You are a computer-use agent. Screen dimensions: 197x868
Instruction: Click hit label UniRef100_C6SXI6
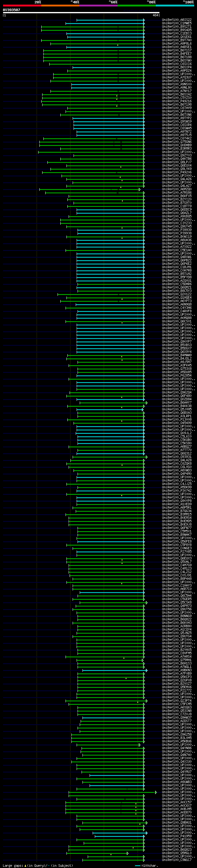point(177,64)
